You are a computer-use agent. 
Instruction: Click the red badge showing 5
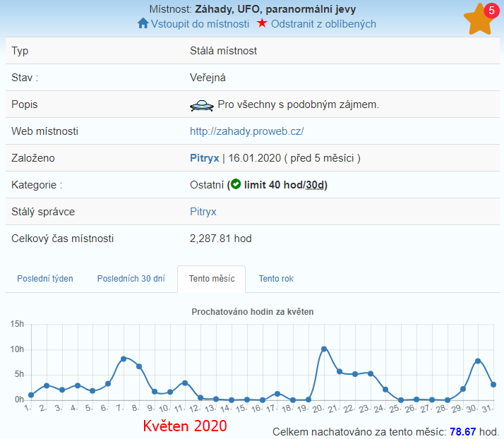(491, 11)
